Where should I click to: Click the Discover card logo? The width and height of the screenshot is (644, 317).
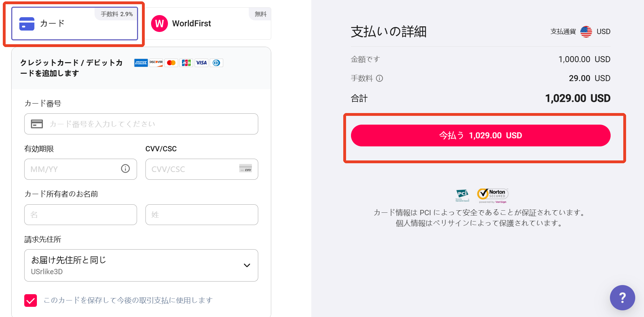click(156, 63)
